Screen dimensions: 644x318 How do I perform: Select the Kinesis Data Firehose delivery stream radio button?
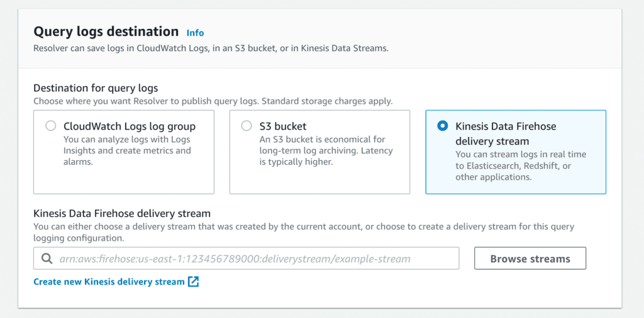(x=442, y=126)
